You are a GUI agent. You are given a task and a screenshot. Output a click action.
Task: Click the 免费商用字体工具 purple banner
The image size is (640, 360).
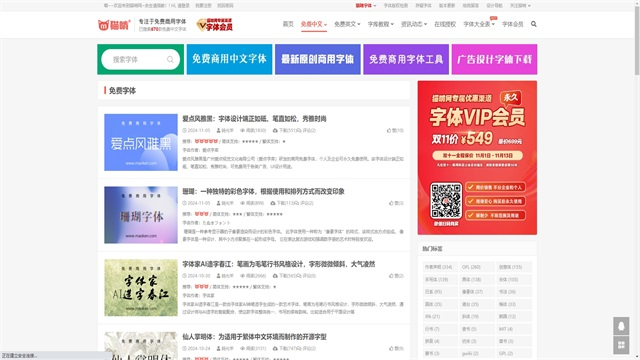click(x=406, y=59)
